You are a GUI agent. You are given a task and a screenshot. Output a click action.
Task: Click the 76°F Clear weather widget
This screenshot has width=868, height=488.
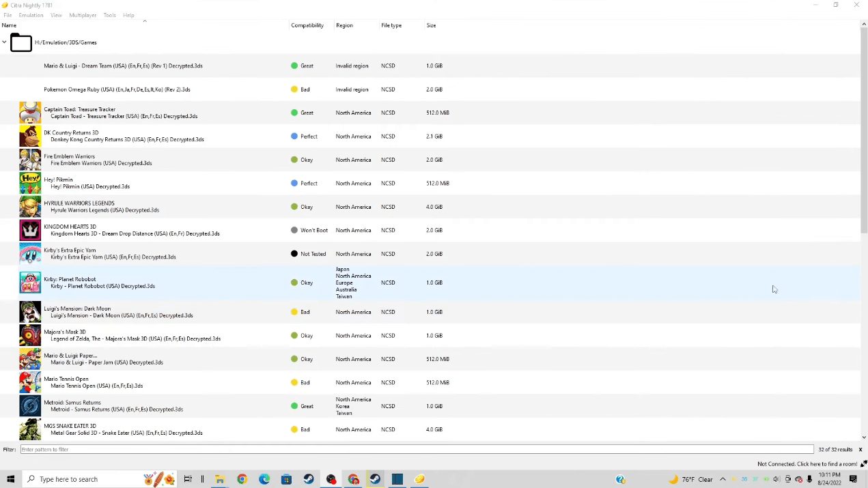(x=690, y=479)
